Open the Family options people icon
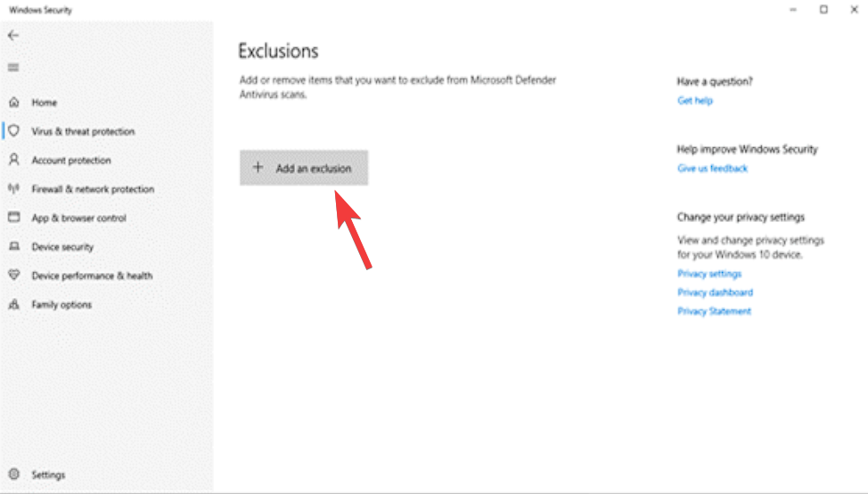 coord(13,305)
